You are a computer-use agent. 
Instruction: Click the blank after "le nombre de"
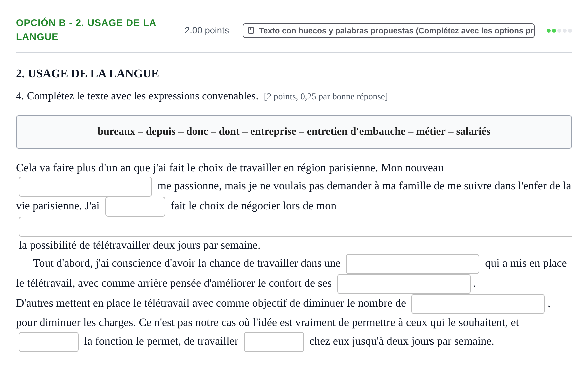[478, 304]
